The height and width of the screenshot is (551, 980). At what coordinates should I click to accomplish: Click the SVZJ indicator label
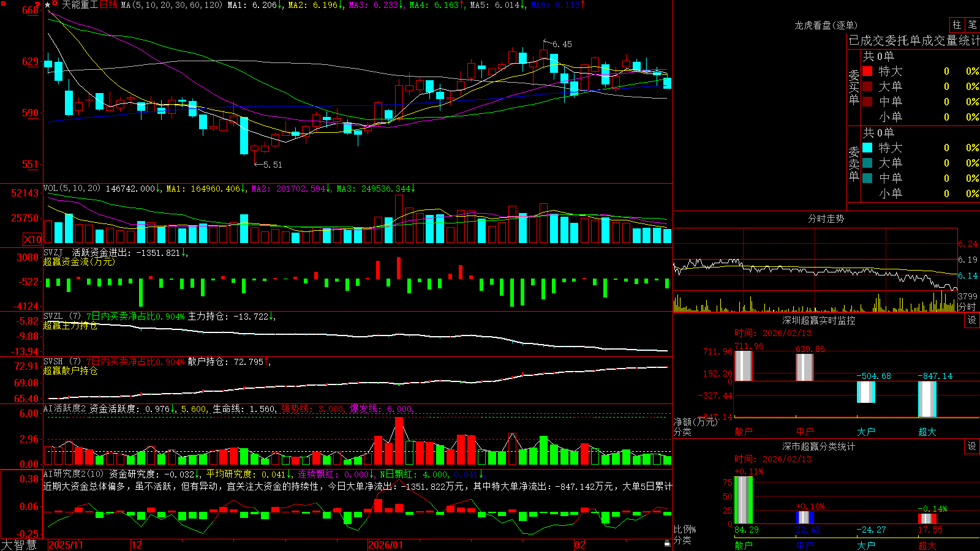(x=53, y=252)
